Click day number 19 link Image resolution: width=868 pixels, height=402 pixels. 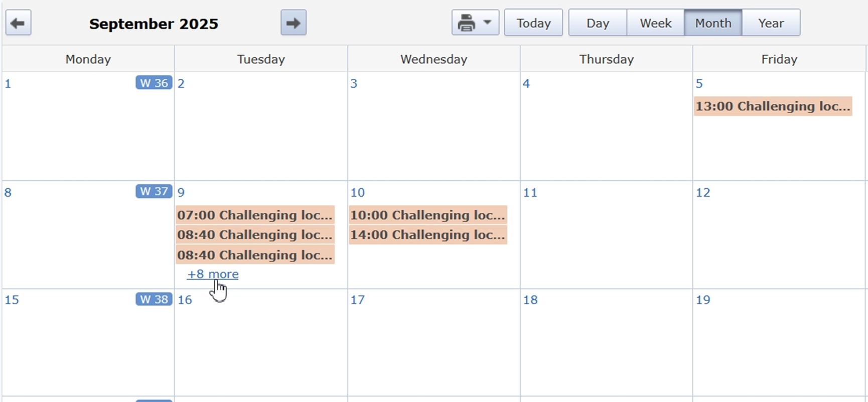tap(702, 300)
